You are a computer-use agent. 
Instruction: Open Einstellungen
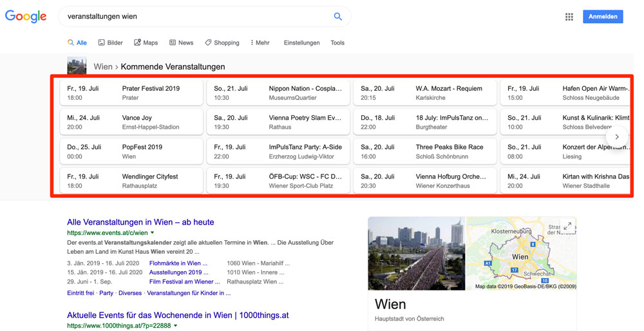coord(301,43)
